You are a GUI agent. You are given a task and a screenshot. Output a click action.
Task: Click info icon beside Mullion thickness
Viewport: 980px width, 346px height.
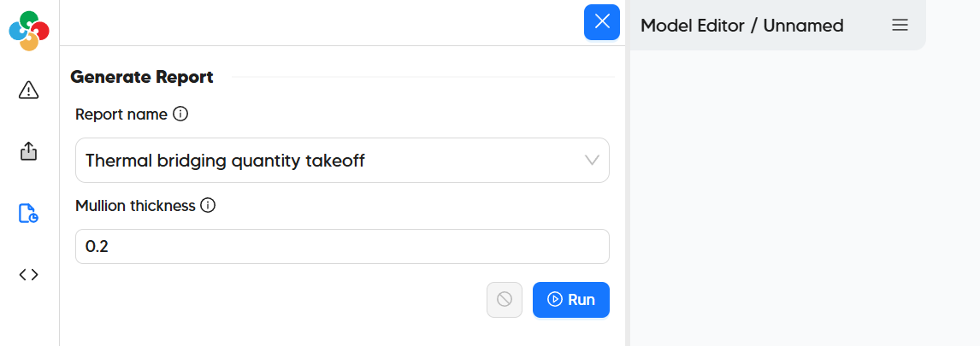(x=208, y=205)
